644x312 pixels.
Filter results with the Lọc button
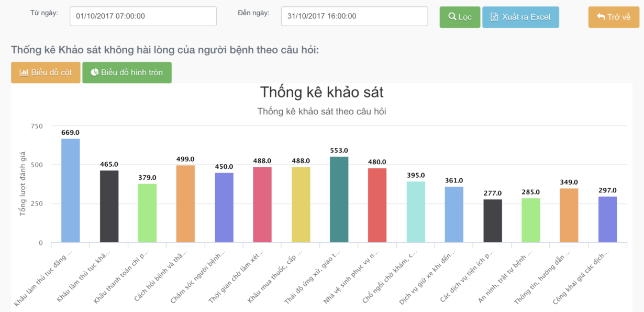[460, 17]
